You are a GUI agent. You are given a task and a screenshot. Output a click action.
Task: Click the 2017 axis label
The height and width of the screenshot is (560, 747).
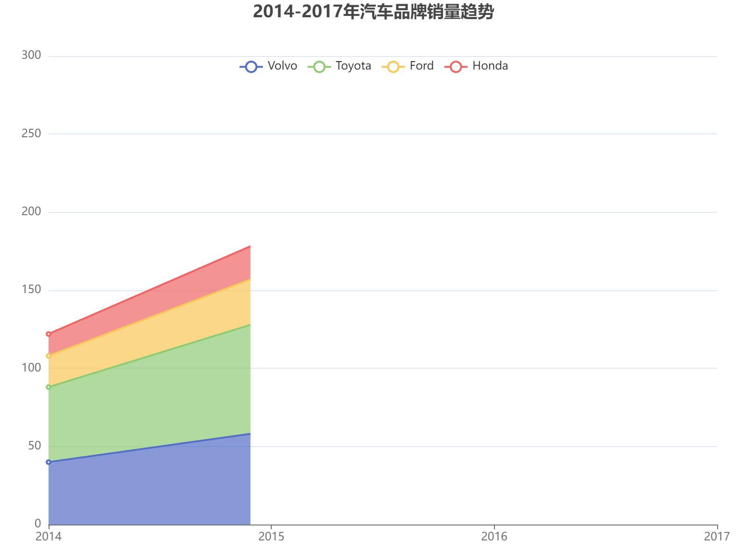[x=717, y=537]
